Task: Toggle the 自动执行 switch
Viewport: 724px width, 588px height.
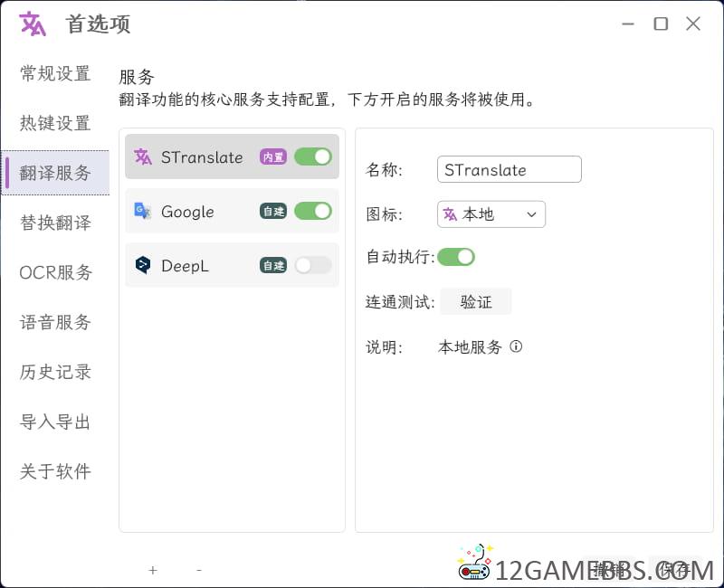Action: pyautogui.click(x=456, y=257)
